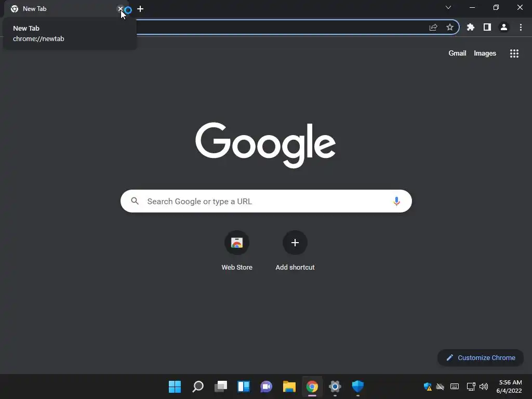Image resolution: width=532 pixels, height=399 pixels.
Task: Open Task View on taskbar
Action: [x=220, y=387]
